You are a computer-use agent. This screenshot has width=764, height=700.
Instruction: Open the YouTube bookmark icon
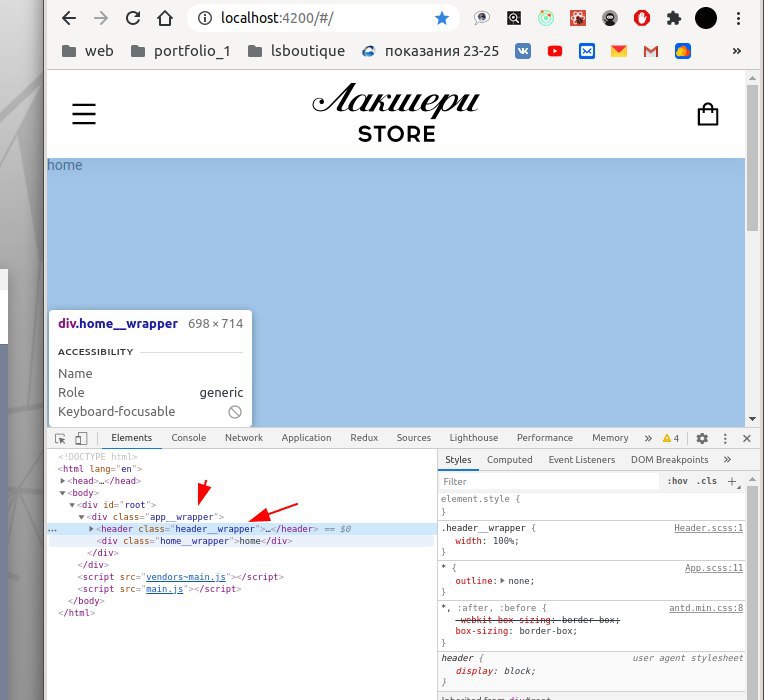pyautogui.click(x=554, y=51)
